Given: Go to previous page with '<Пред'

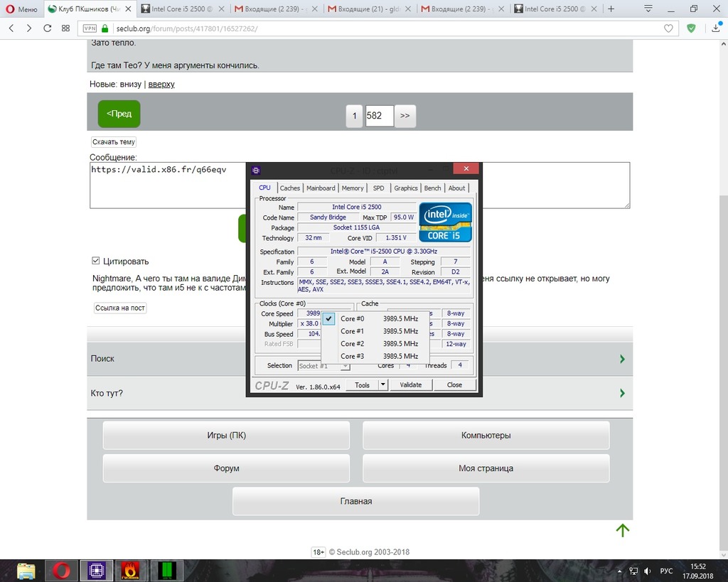Looking at the screenshot, I should click(x=119, y=114).
